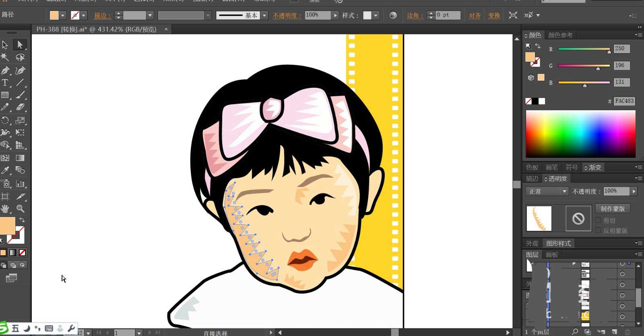Select the Pencil tool

click(5, 107)
